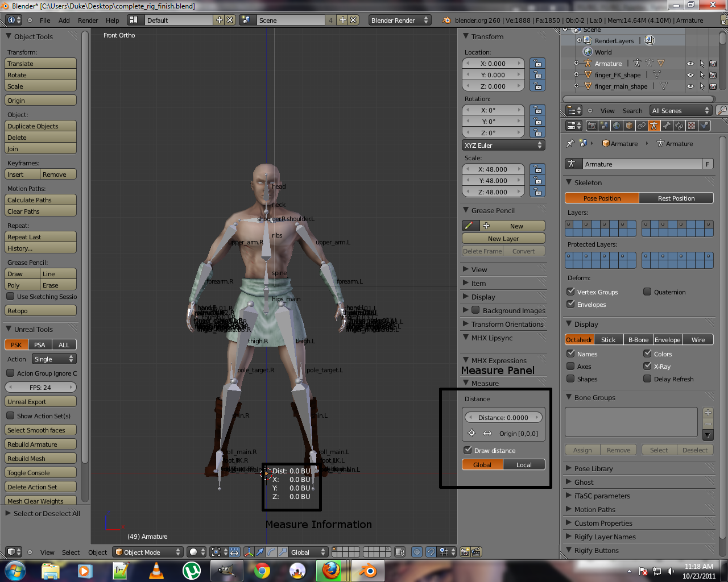Open the Action Single dropdown in Unreal Tools
The height and width of the screenshot is (582, 728).
[54, 359]
